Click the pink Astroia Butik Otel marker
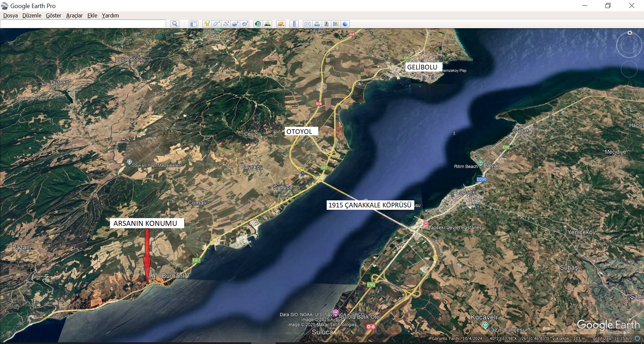Viewport: 644px width, 344px height. coord(336,312)
